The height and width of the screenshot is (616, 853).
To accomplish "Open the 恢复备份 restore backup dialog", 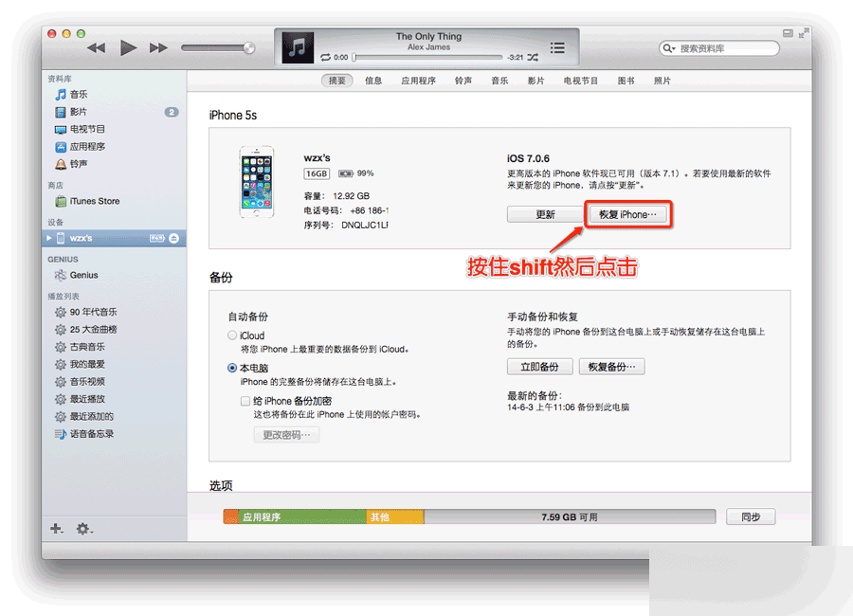I will click(x=610, y=366).
